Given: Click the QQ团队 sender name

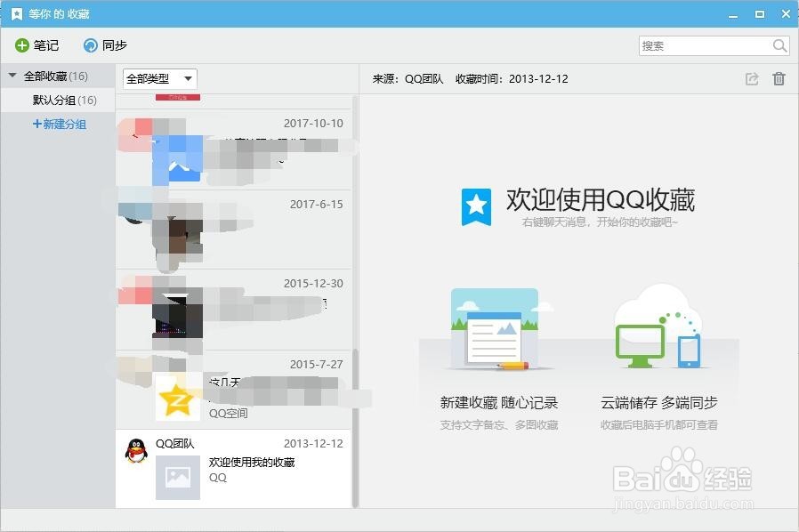Looking at the screenshot, I should (174, 443).
